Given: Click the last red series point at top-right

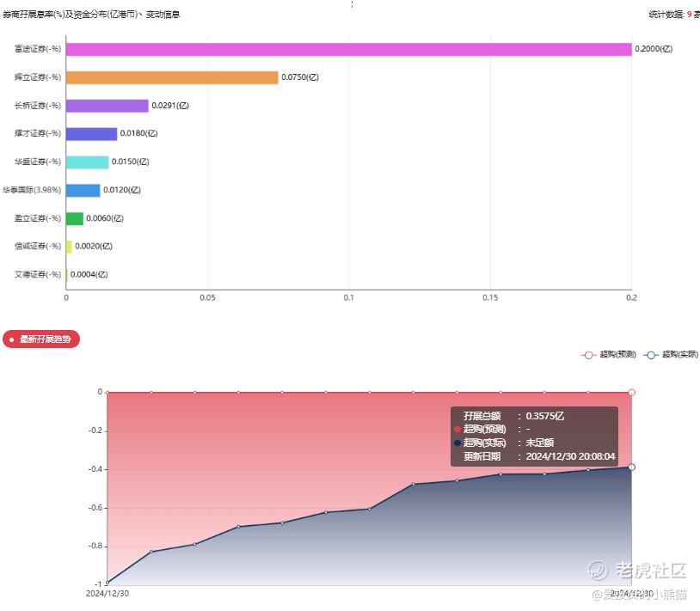Looking at the screenshot, I should [x=632, y=393].
